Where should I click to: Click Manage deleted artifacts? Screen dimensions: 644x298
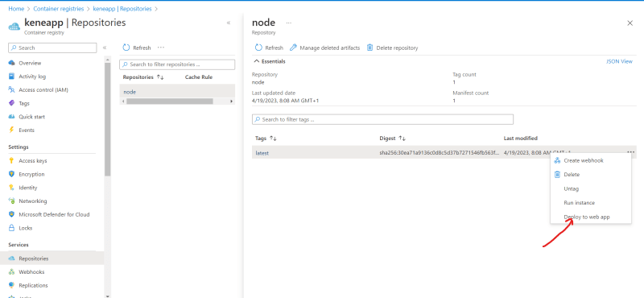(325, 48)
